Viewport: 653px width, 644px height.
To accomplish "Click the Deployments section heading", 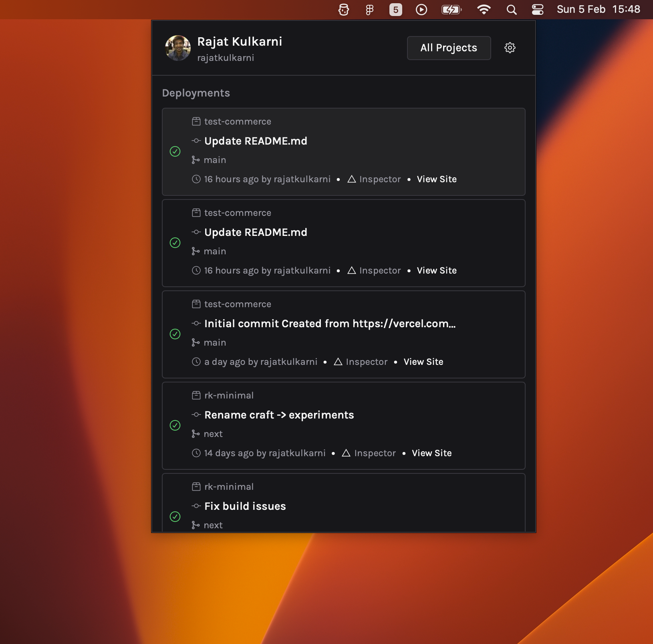I will pos(196,93).
